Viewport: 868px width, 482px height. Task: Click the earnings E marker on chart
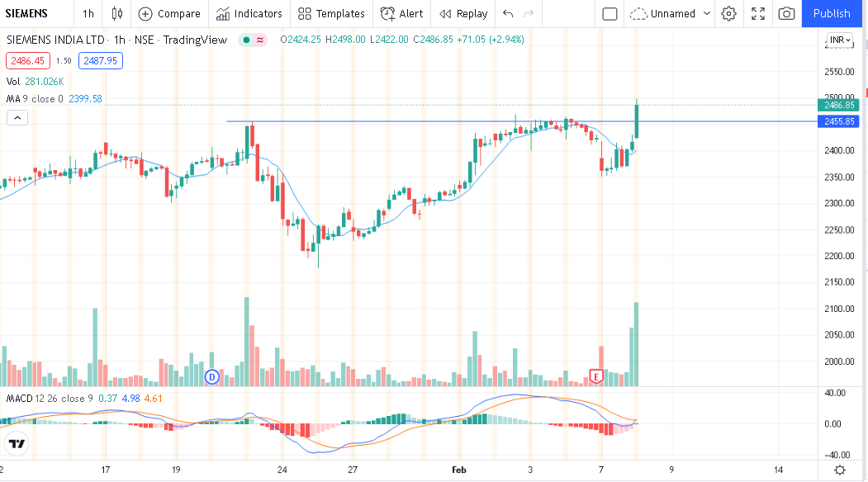(x=596, y=377)
